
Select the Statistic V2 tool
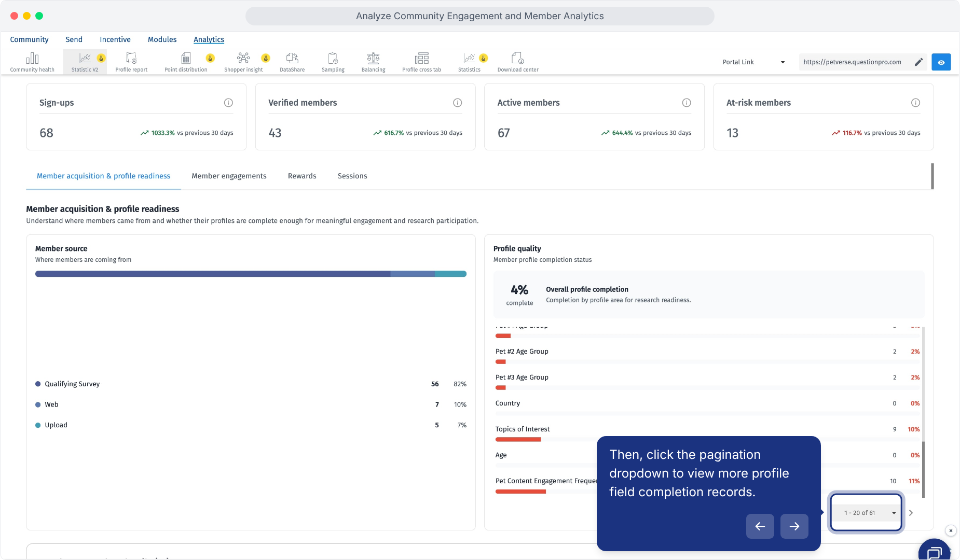pyautogui.click(x=85, y=62)
